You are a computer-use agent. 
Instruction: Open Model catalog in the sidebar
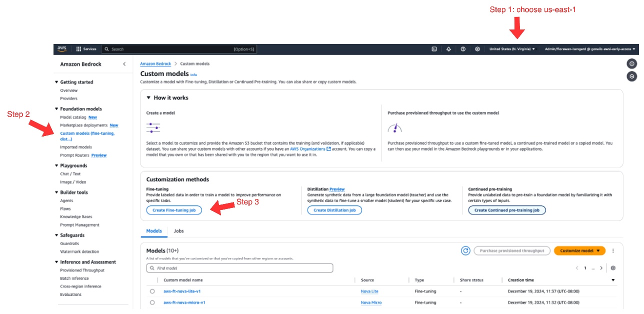[73, 117]
